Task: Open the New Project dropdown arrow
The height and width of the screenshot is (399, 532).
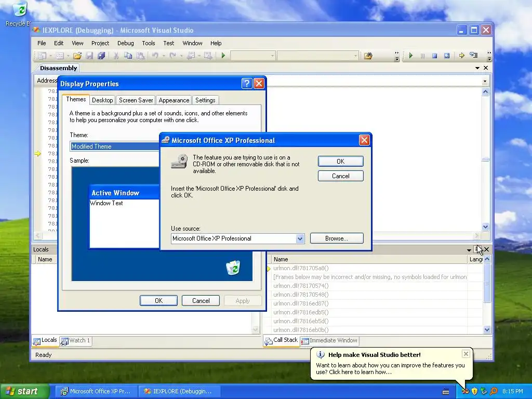Action: pos(50,56)
